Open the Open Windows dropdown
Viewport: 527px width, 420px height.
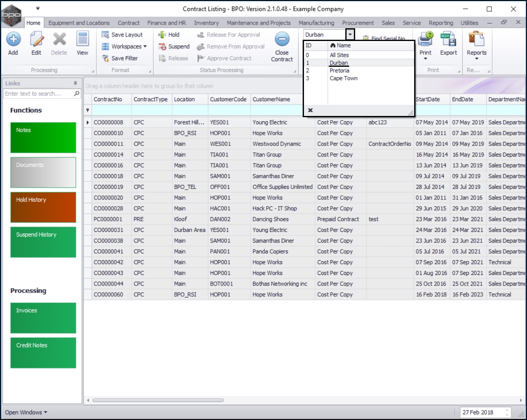26,412
